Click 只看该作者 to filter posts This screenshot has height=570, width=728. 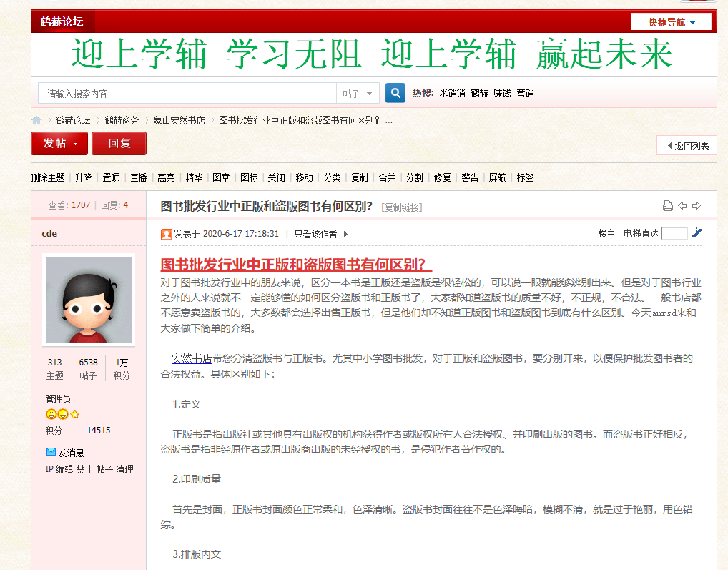tap(315, 234)
